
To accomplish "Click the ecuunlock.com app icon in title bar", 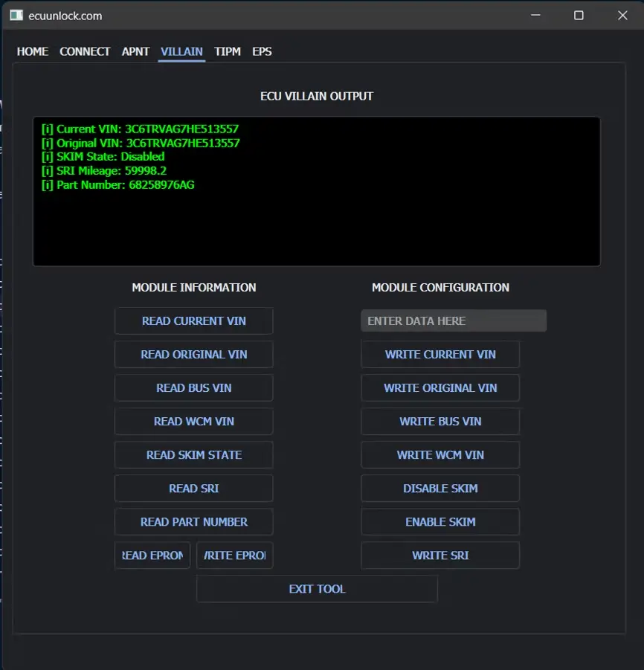I will point(16,16).
